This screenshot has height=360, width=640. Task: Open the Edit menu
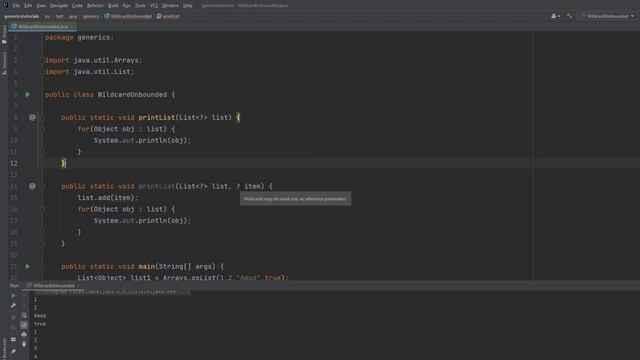coord(28,6)
